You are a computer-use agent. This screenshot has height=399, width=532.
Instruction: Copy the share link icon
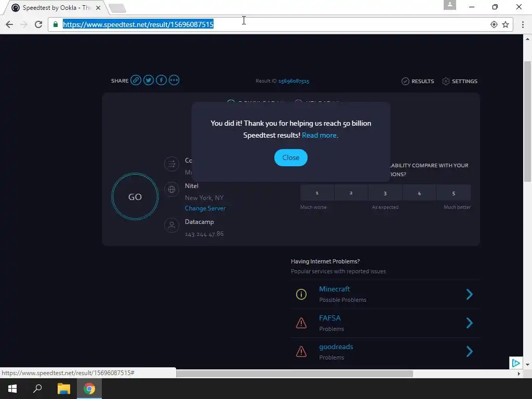[x=136, y=81]
